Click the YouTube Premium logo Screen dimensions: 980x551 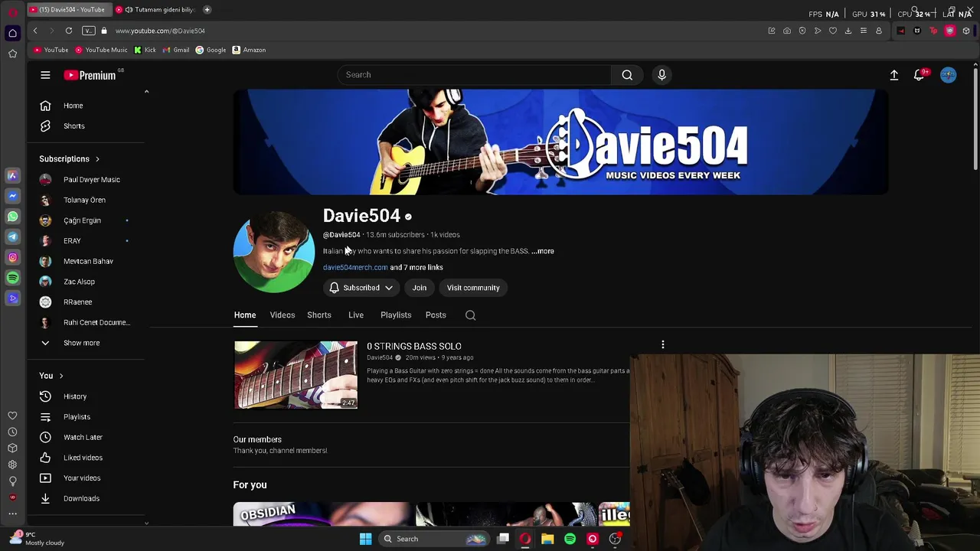(x=90, y=75)
